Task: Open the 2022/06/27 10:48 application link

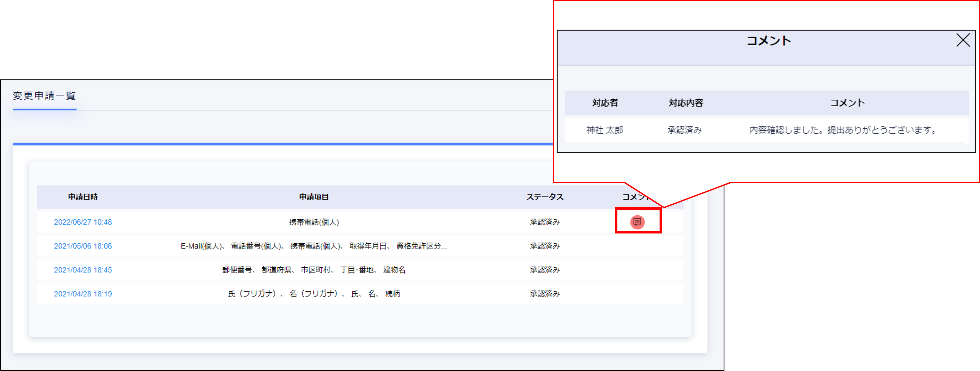Action: pos(83,222)
